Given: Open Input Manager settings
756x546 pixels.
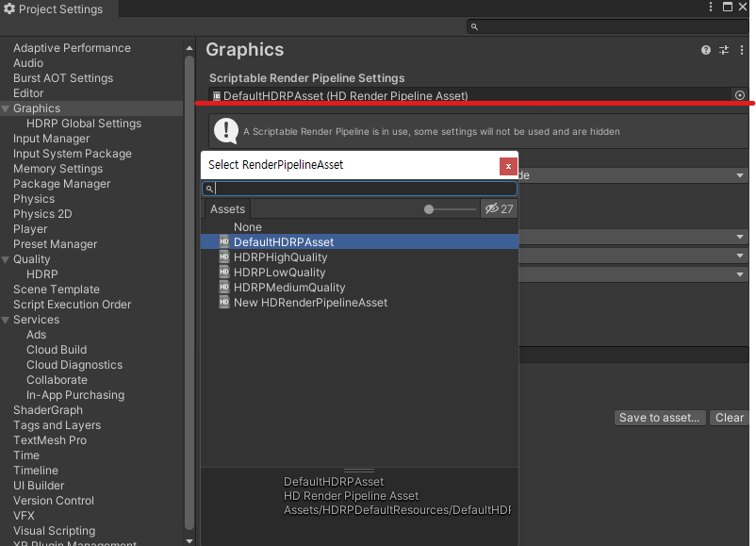Looking at the screenshot, I should point(51,139).
